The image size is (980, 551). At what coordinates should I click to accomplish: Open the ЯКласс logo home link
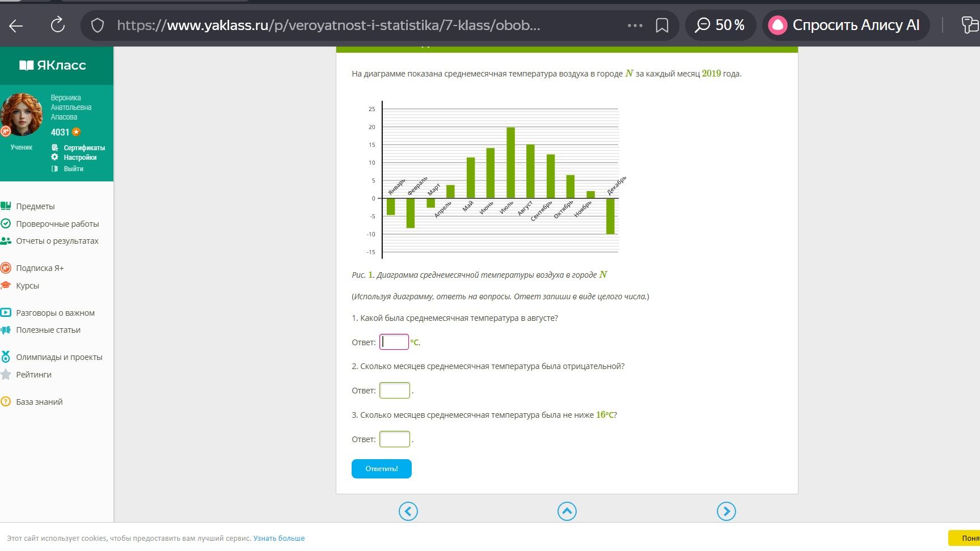(x=53, y=65)
